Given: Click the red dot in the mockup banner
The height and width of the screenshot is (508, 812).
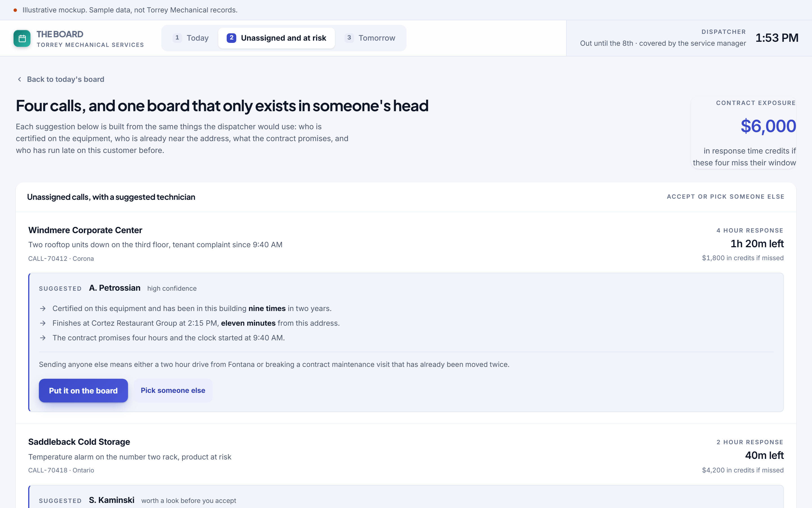Looking at the screenshot, I should (15, 10).
